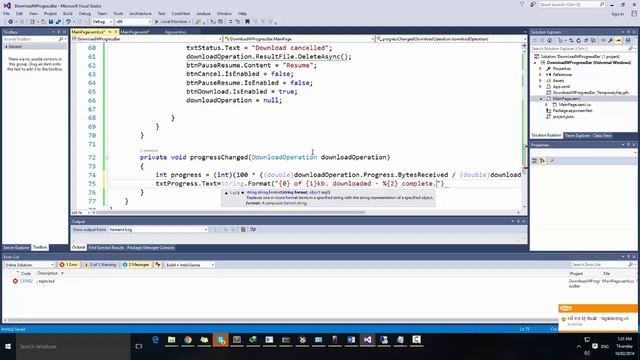This screenshot has width=640, height=360.
Task: Click Sign in link
Action: point(618,14)
